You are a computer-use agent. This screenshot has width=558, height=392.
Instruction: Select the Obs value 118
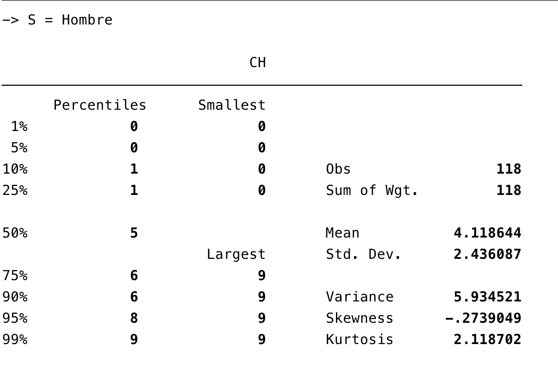pos(508,169)
